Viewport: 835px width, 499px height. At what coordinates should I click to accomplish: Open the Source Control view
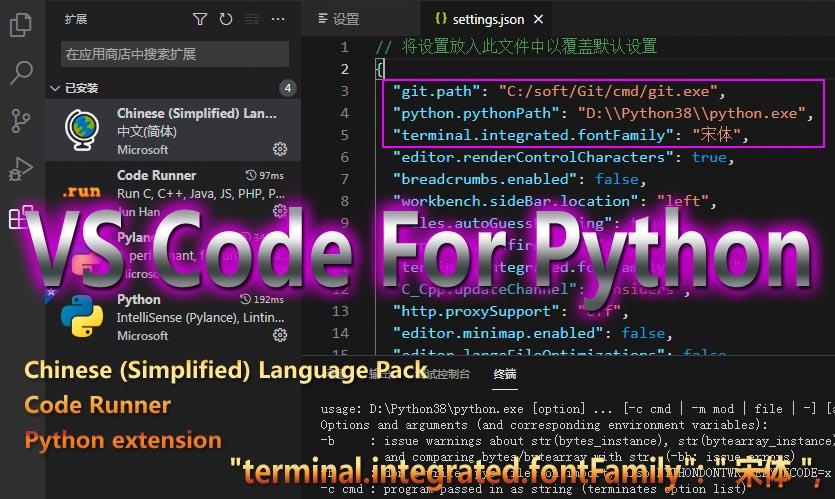21,121
